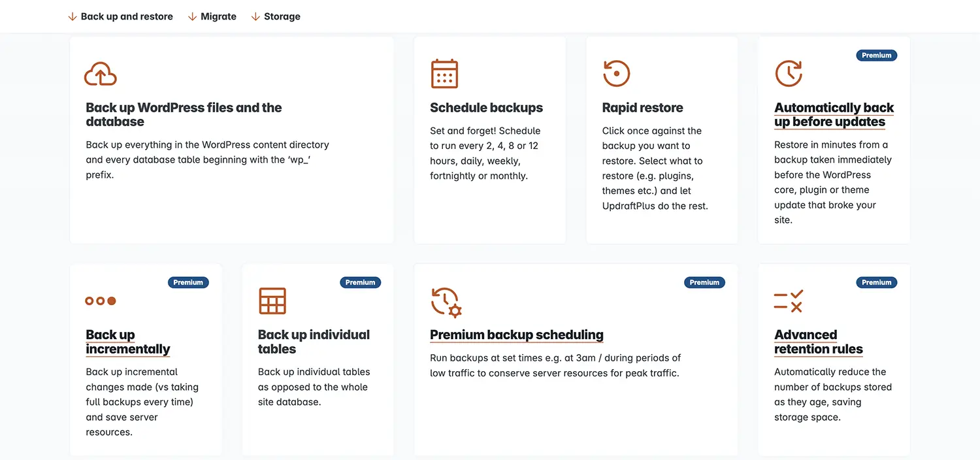Click Premium badge on Advanced retention rules card
The height and width of the screenshot is (460, 980).
point(877,282)
